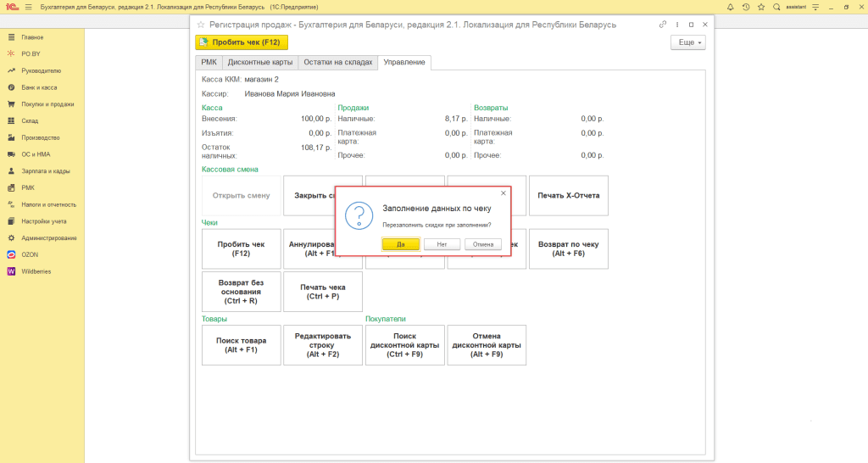Click Касса ККМ value магазин 2
The width and height of the screenshot is (868, 463).
pos(261,80)
